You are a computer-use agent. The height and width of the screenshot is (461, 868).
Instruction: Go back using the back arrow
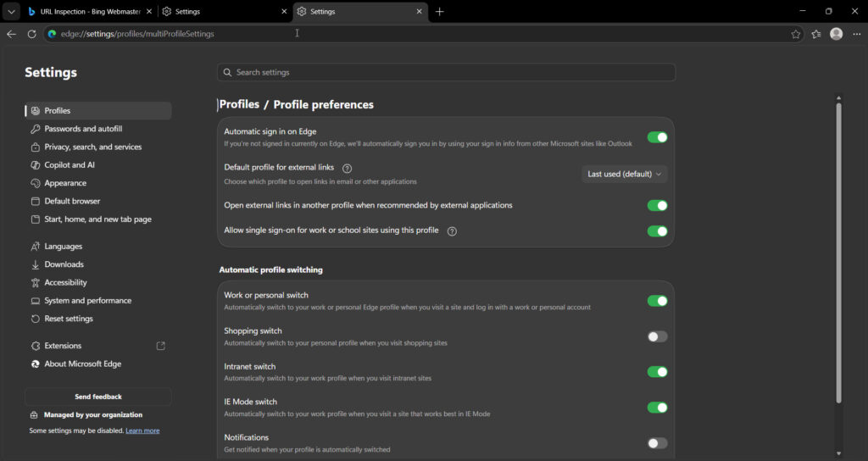pyautogui.click(x=12, y=34)
